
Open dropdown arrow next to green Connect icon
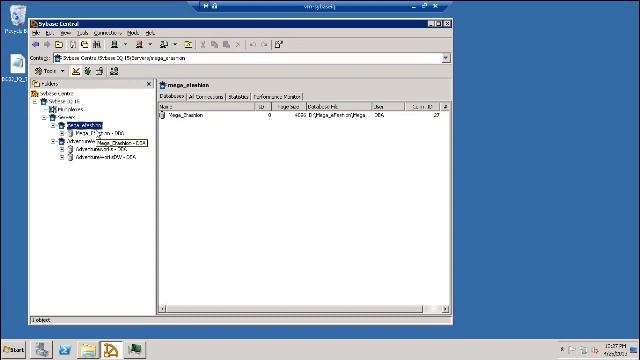pyautogui.click(x=125, y=44)
